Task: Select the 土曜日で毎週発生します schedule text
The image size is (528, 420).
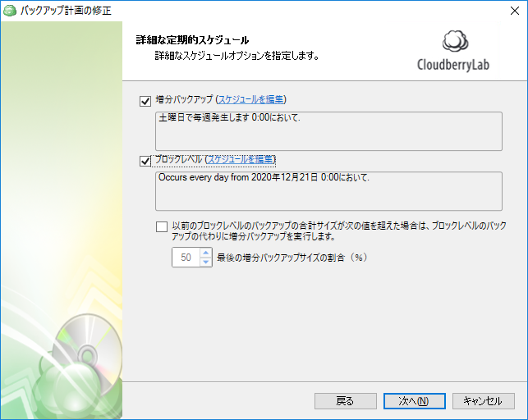Action: coord(229,117)
